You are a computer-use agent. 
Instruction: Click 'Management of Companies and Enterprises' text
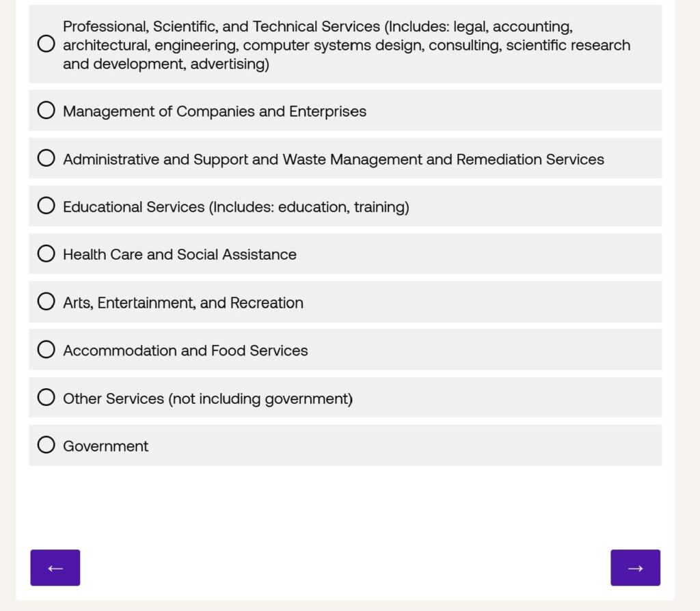(215, 111)
